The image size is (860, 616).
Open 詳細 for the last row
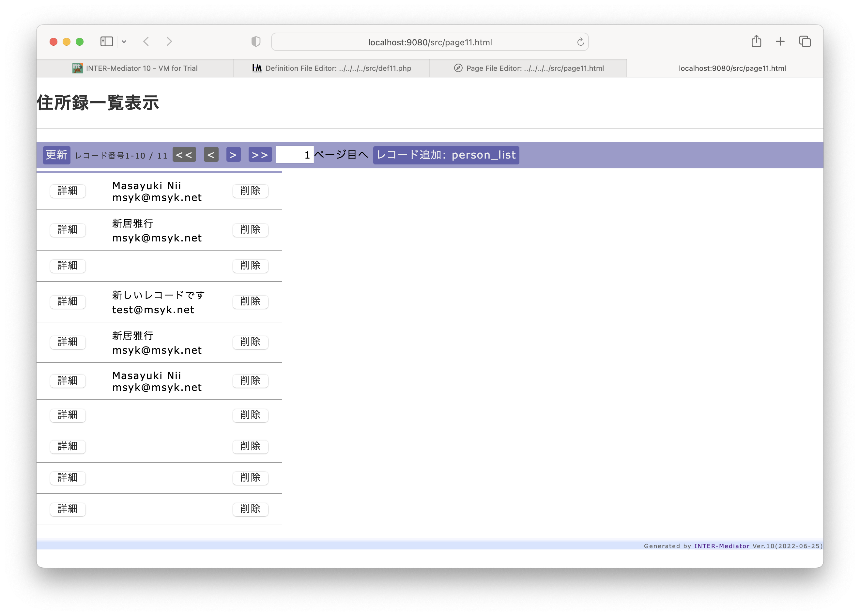(68, 509)
